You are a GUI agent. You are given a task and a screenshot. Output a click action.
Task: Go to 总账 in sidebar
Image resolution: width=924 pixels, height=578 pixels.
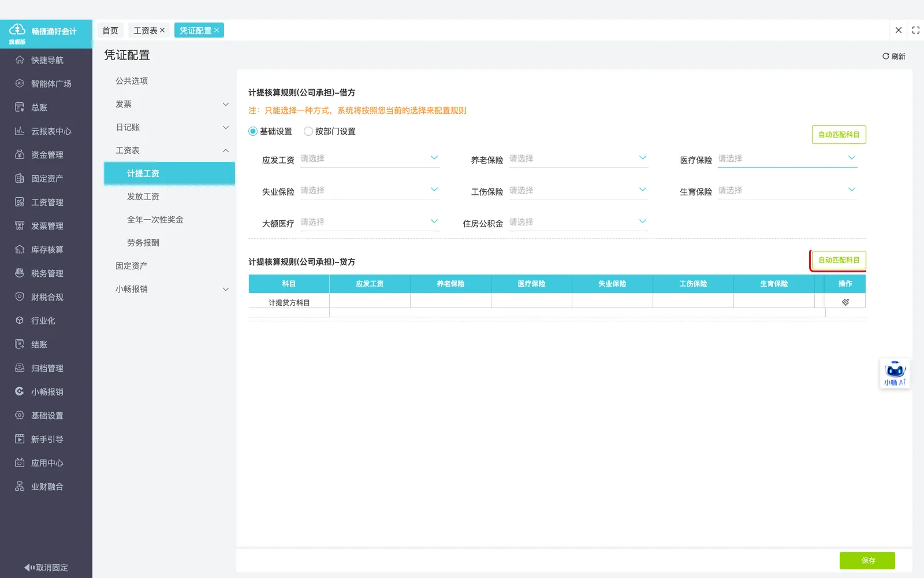[x=46, y=108]
